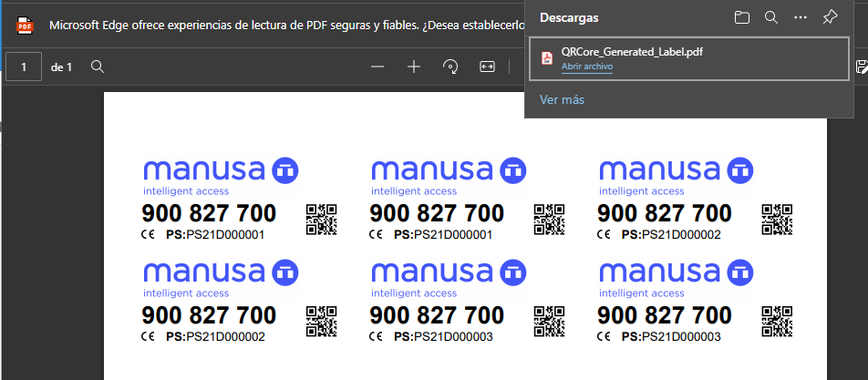868x380 pixels.
Task: Click the page number input field
Action: pos(24,67)
